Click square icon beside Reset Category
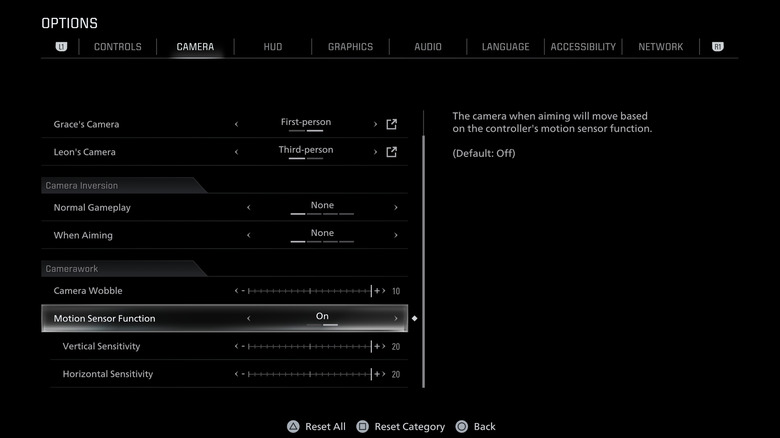Viewport: 780px width, 438px height. tap(363, 427)
